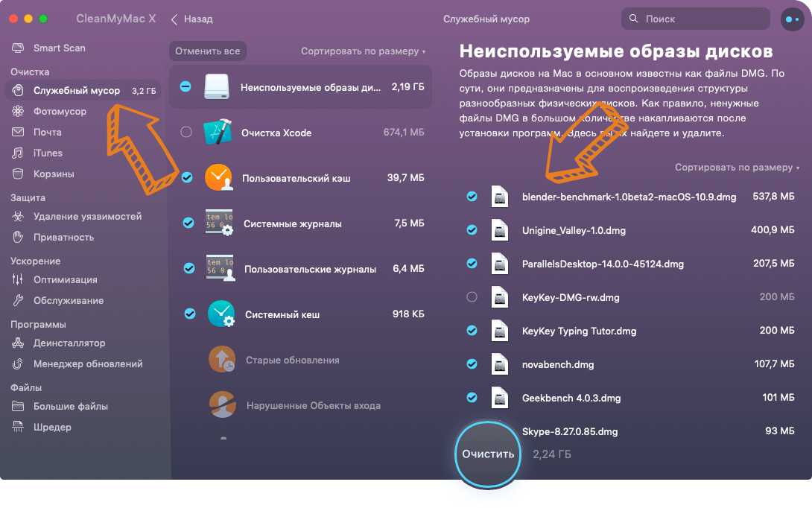Click the assistant dots icon top right
This screenshot has height=508, width=812.
click(792, 19)
